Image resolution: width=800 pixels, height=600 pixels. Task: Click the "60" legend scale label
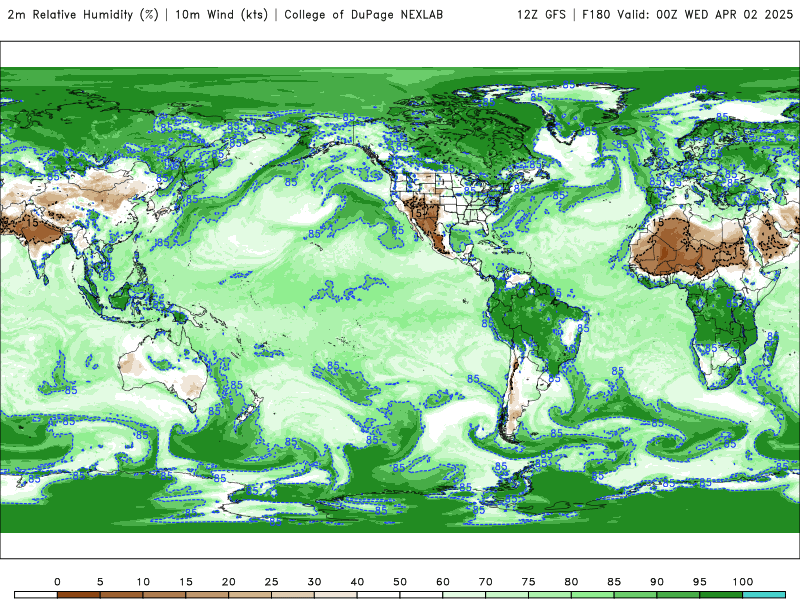coord(443,582)
